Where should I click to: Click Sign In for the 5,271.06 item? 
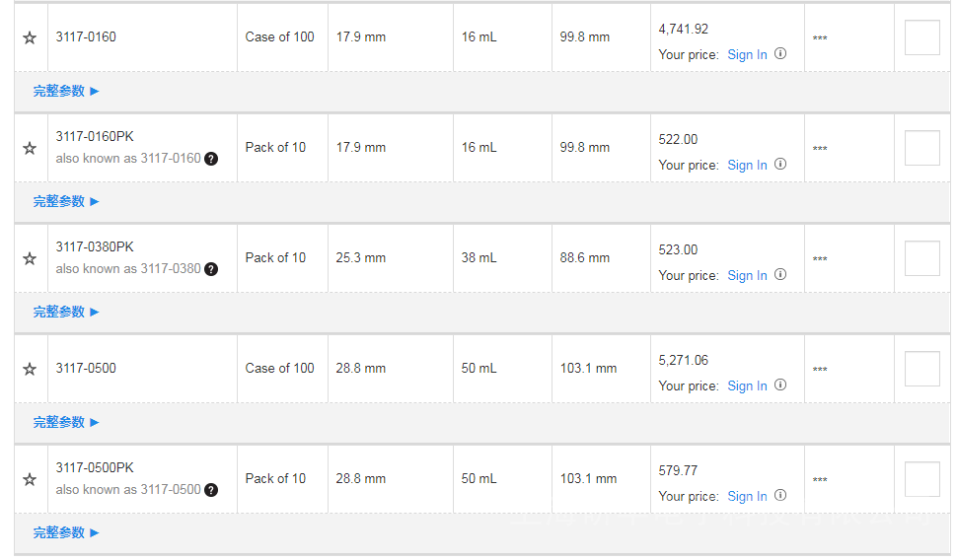click(747, 386)
